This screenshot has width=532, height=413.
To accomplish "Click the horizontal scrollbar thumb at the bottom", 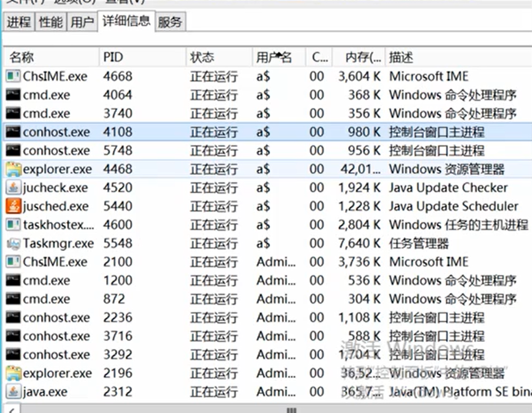I will pos(291,410).
